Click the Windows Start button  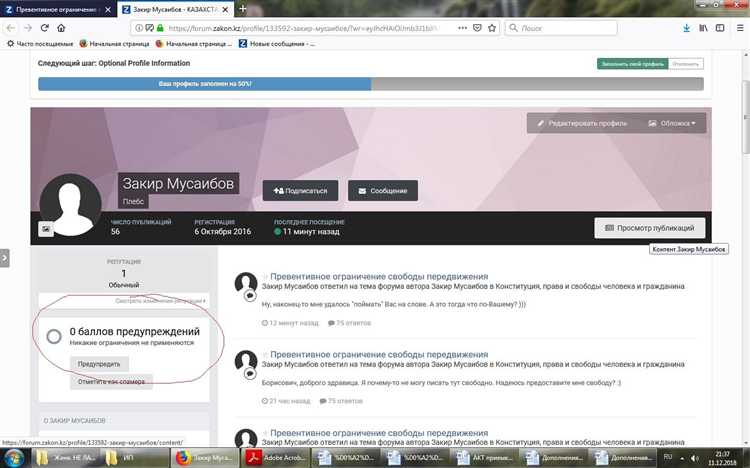coord(14,456)
